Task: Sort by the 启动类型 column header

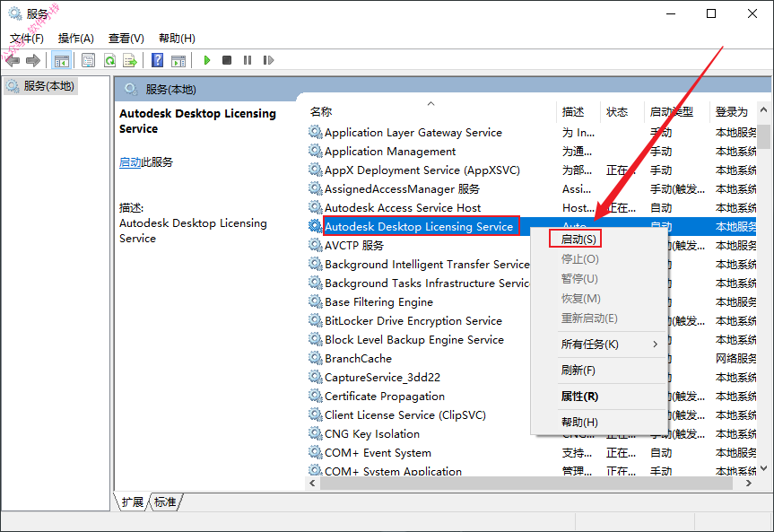Action: tap(677, 111)
